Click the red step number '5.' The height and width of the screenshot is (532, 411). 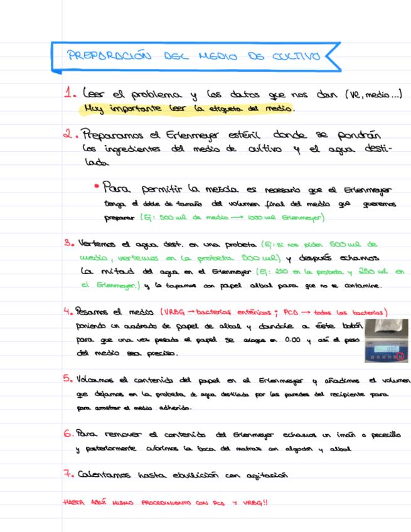click(68, 379)
